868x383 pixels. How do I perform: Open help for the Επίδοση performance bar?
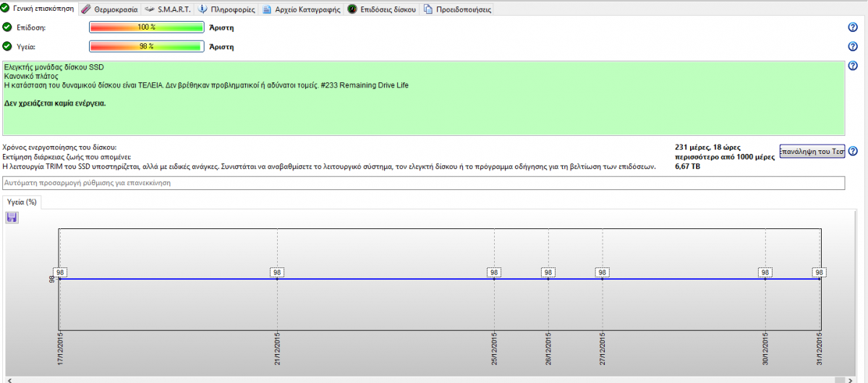coord(853,27)
